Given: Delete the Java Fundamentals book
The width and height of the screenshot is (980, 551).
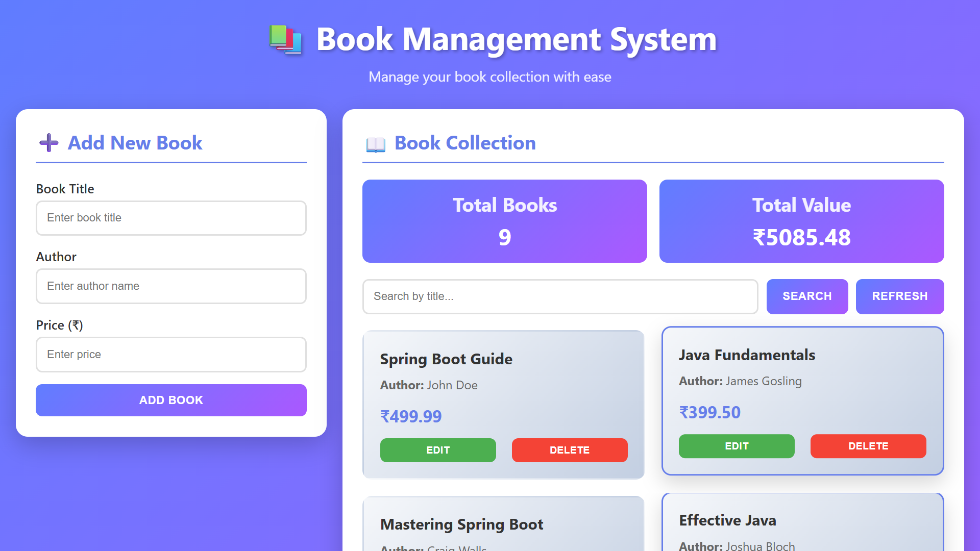Looking at the screenshot, I should click(x=868, y=446).
